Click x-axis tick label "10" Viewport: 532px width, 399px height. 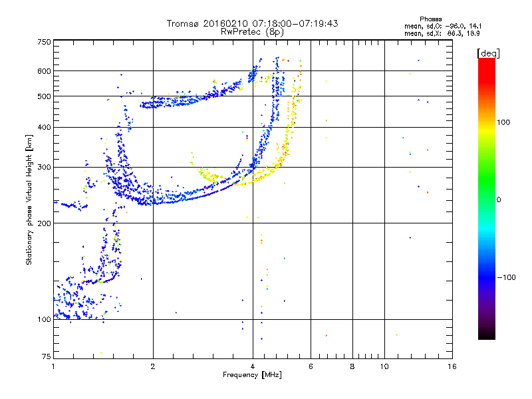[384, 366]
